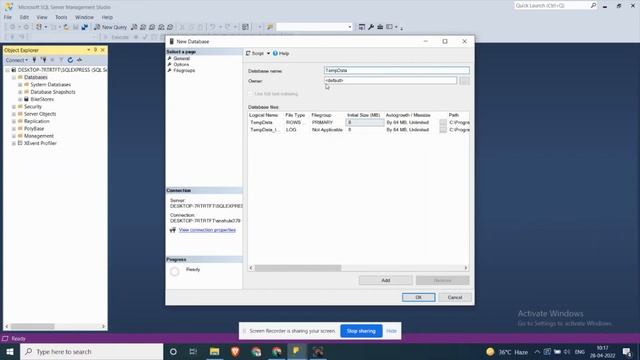
Task: Open the File menu
Action: tap(8, 17)
